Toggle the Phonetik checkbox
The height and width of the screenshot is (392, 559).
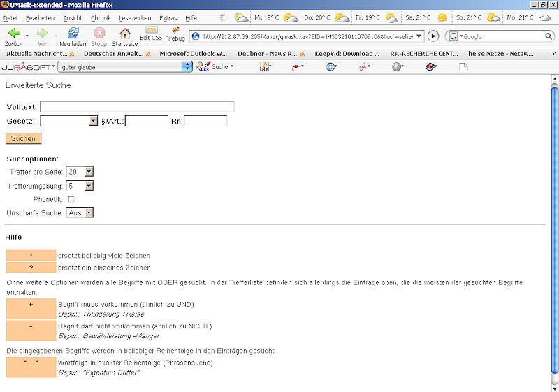[x=71, y=199]
